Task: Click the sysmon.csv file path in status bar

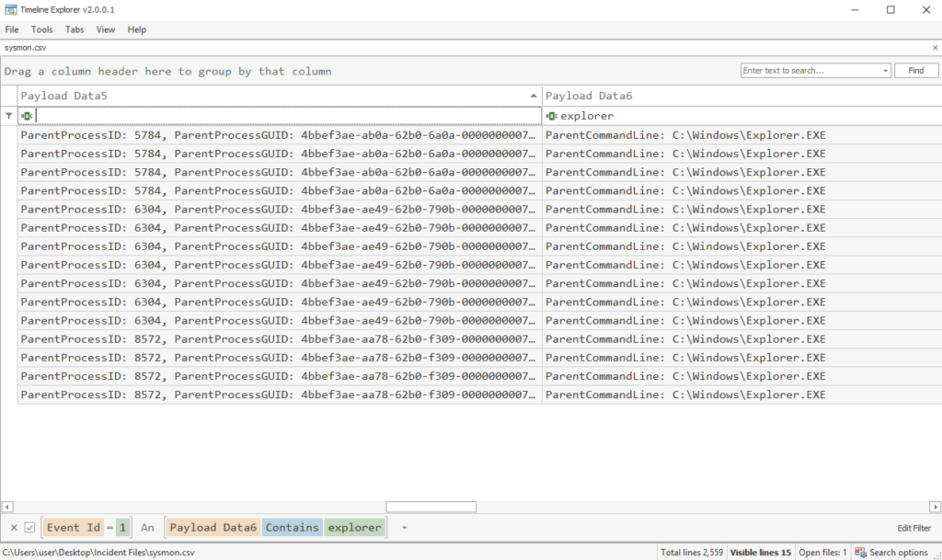Action: pyautogui.click(x=99, y=553)
